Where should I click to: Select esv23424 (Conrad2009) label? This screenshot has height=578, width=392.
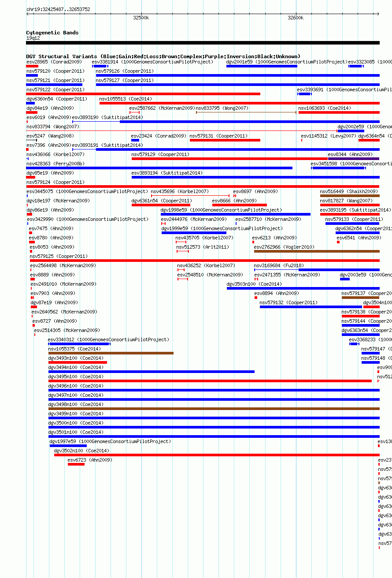[x=159, y=136]
